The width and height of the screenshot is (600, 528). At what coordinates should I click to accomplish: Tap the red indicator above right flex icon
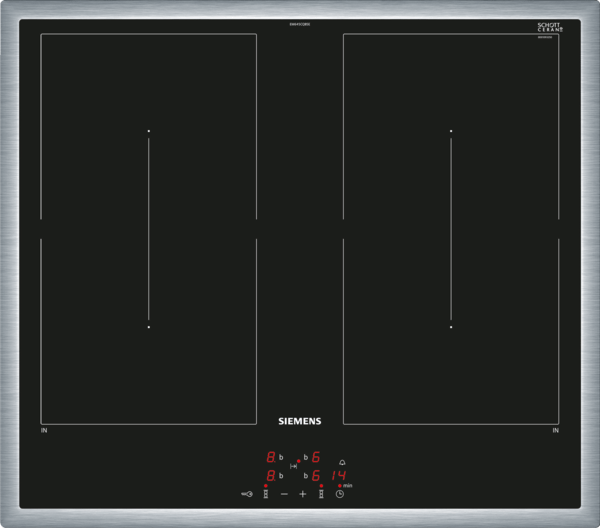click(x=321, y=486)
